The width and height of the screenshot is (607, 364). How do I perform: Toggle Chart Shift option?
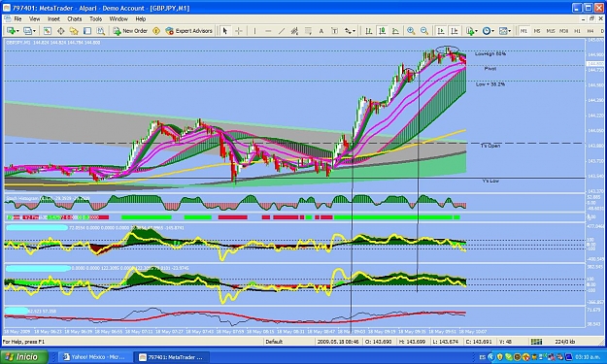click(455, 31)
